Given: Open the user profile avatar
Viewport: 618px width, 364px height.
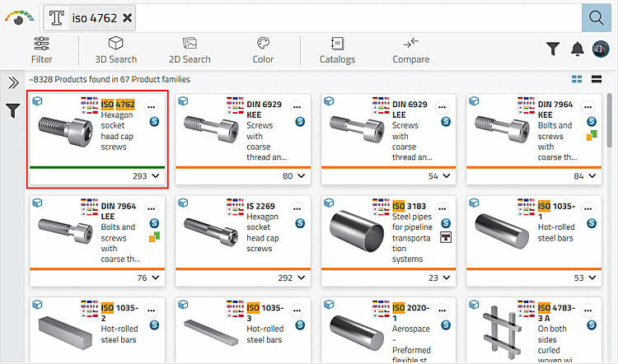Looking at the screenshot, I should pyautogui.click(x=599, y=49).
